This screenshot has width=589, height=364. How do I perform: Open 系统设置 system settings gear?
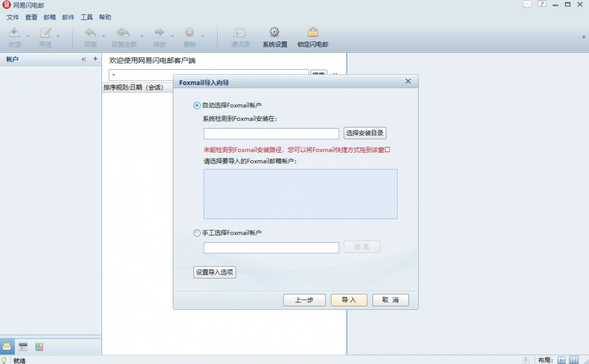coord(274,32)
